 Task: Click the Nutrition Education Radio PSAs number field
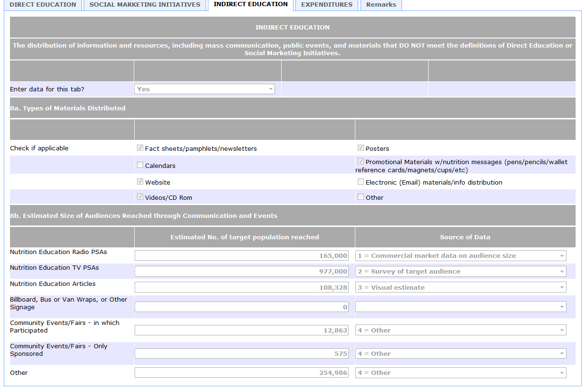(242, 255)
